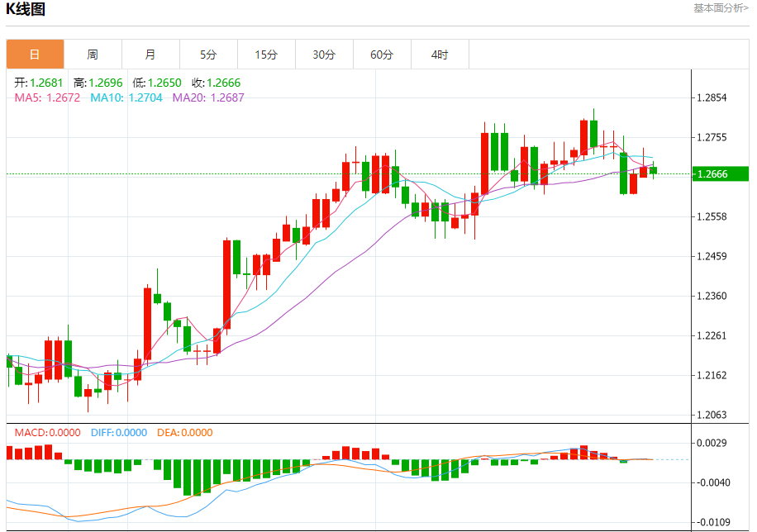The height and width of the screenshot is (532, 757).
Task: Switch to the 月 monthly tab
Action: [x=150, y=55]
